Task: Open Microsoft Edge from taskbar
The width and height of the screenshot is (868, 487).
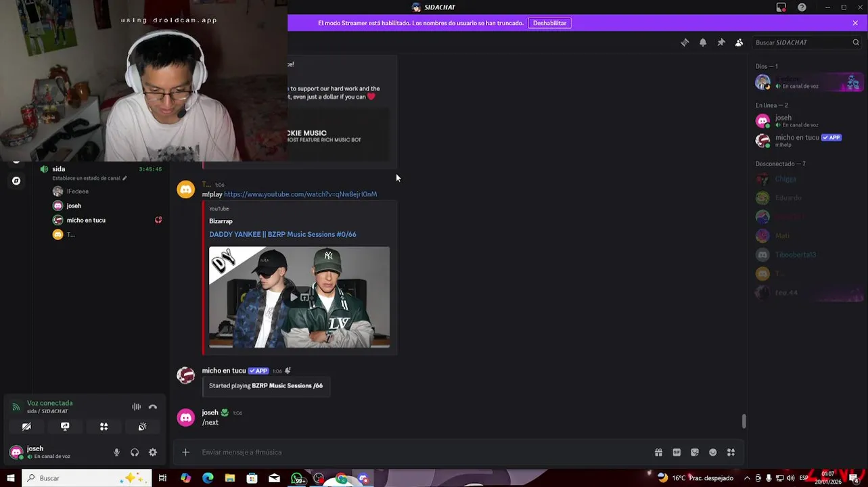Action: click(208, 478)
